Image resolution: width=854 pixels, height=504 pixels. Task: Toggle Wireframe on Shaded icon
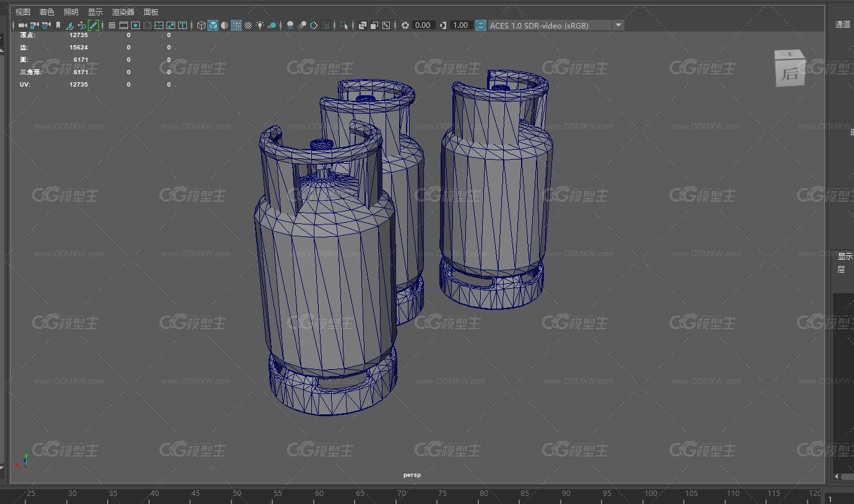(x=236, y=25)
